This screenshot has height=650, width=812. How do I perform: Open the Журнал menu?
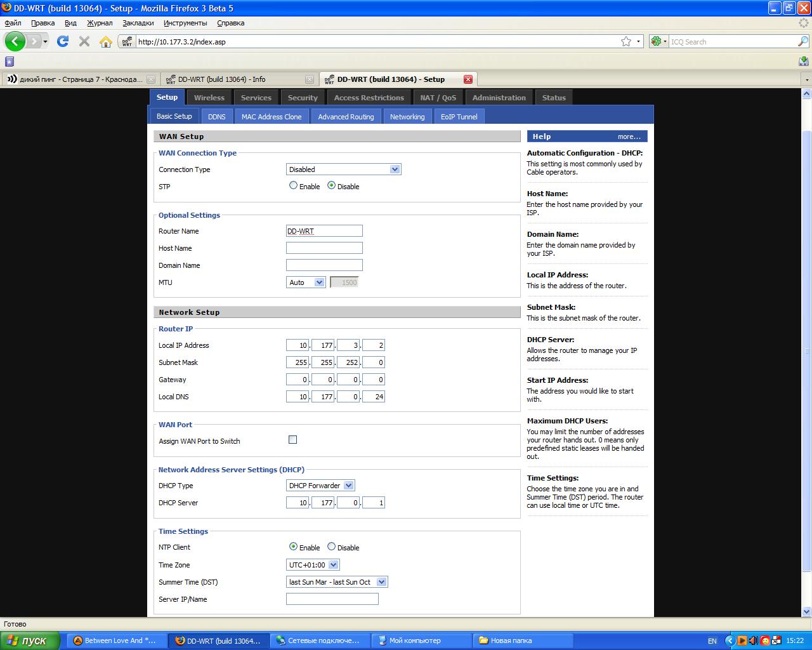pyautogui.click(x=100, y=23)
